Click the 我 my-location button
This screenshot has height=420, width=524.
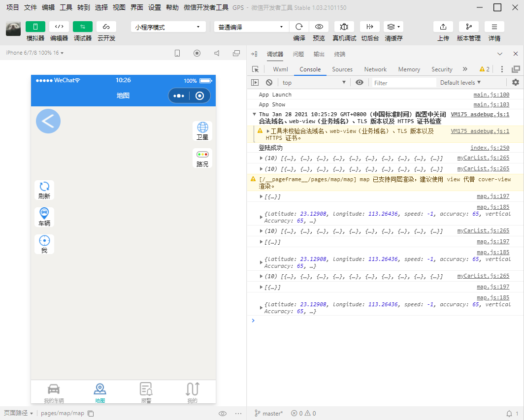44,244
